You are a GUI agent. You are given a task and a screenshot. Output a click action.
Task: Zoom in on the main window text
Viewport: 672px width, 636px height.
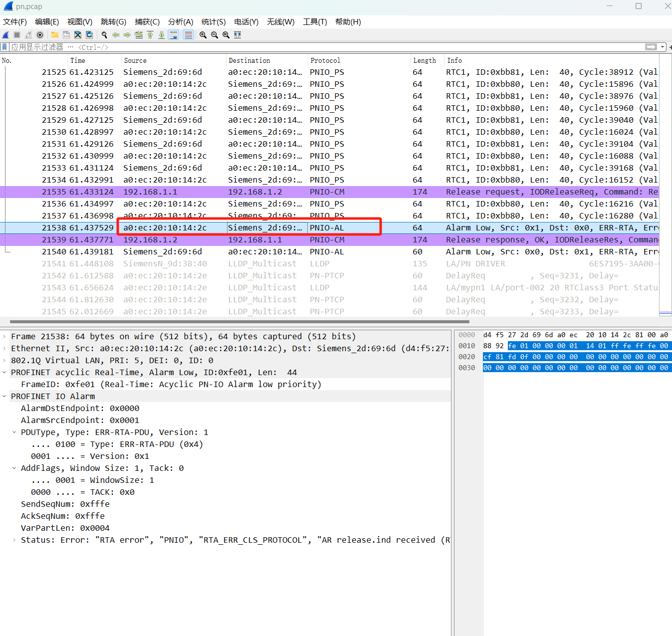point(203,35)
